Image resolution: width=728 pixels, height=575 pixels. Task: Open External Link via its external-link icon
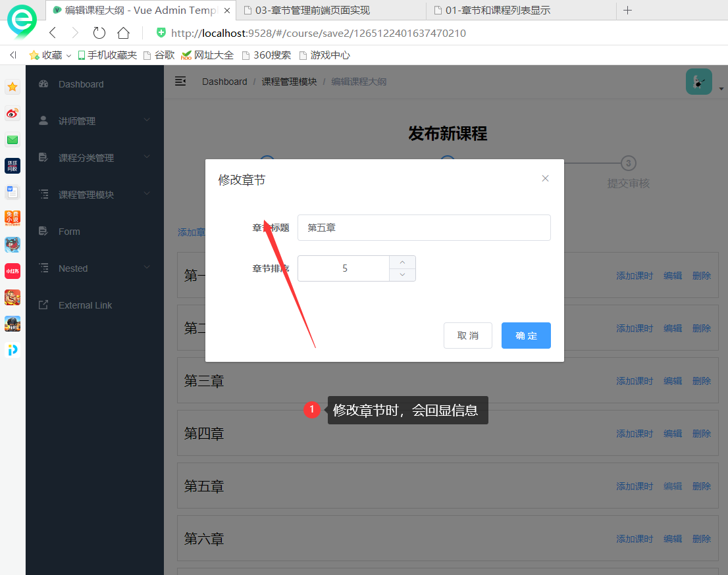[42, 305]
